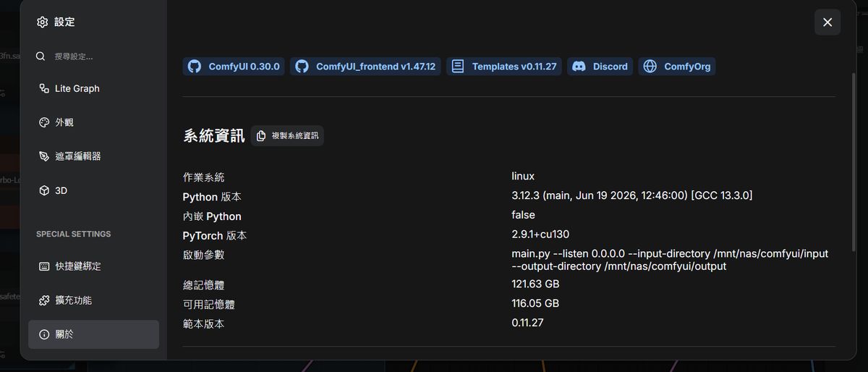Close the settings dialog
This screenshot has height=372, width=868.
click(827, 22)
